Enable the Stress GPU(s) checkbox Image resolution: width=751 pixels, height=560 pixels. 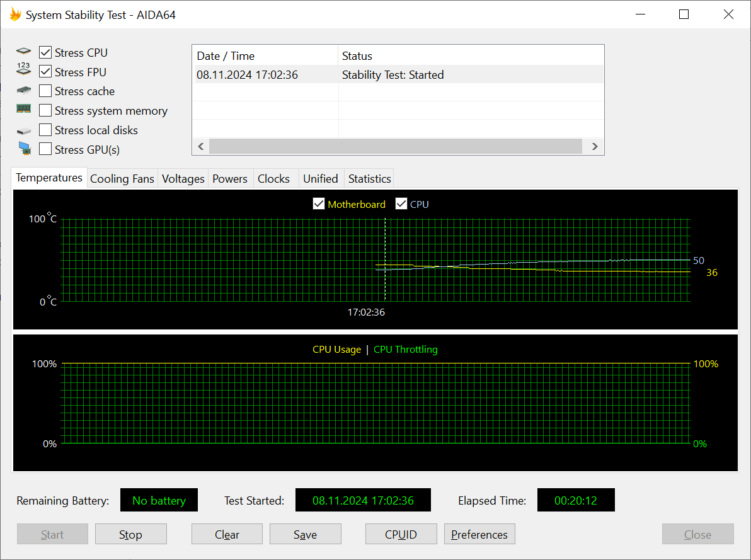[x=45, y=149]
